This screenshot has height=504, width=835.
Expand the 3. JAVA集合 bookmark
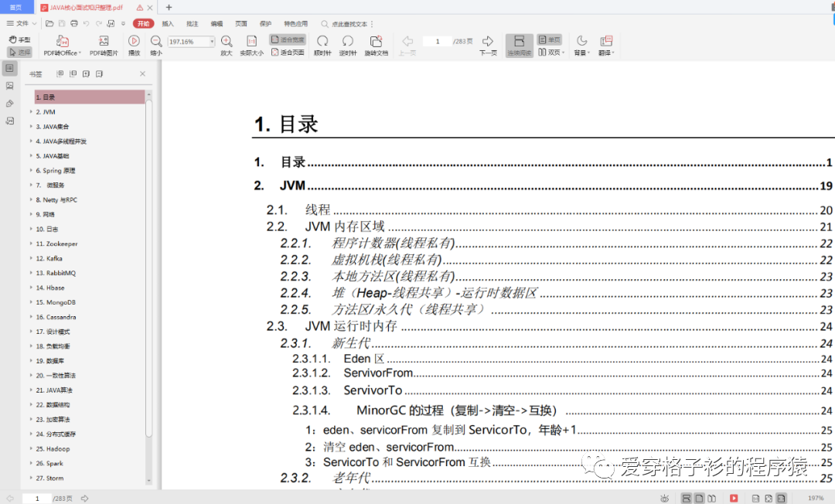[x=31, y=126]
